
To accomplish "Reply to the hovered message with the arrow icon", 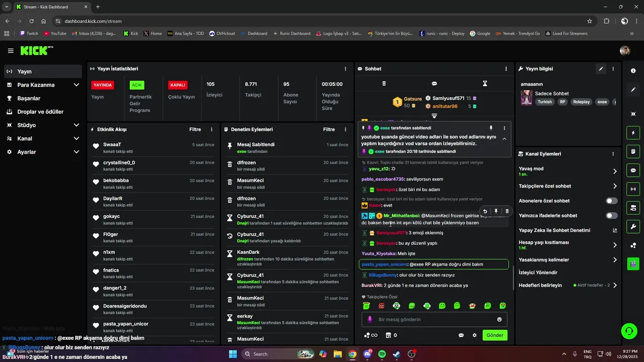I will click(x=485, y=212).
